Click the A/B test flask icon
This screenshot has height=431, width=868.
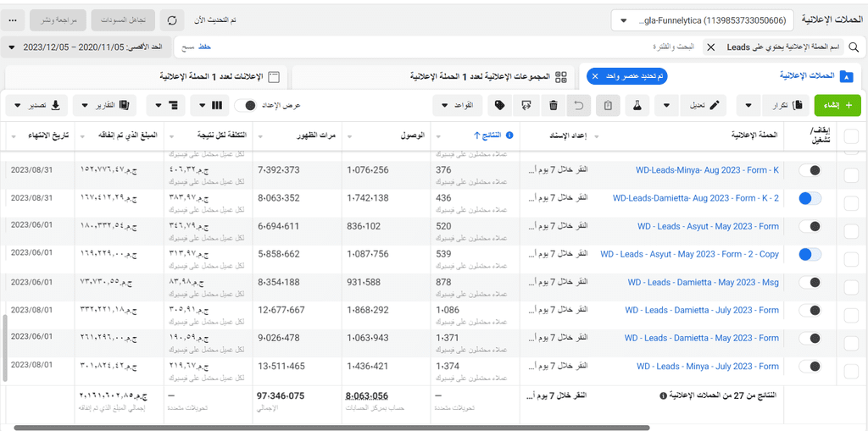[637, 105]
